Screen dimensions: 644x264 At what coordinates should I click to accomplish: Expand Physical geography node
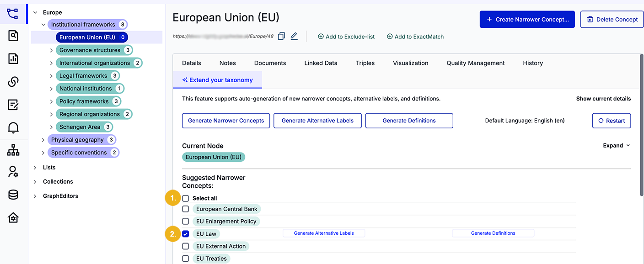pos(43,140)
